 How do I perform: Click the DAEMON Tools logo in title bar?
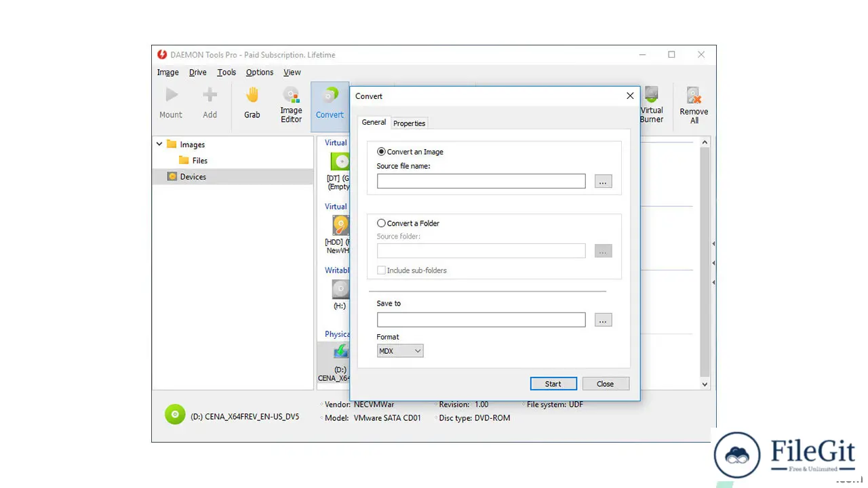click(x=162, y=55)
